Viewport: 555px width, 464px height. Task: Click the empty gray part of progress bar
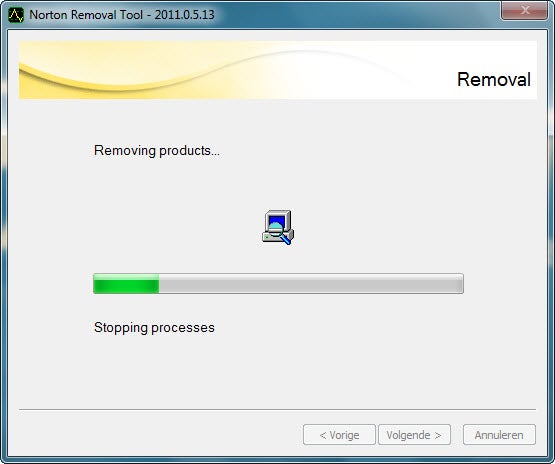click(311, 283)
